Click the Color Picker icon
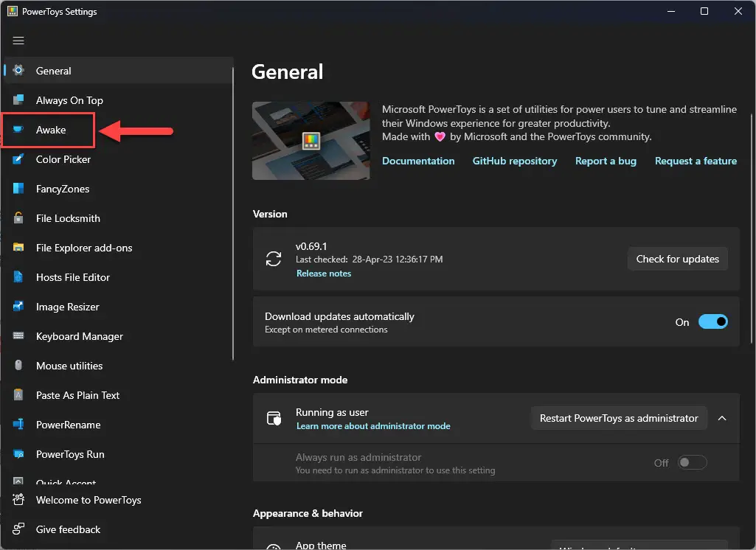Viewport: 756px width, 550px height. point(18,159)
